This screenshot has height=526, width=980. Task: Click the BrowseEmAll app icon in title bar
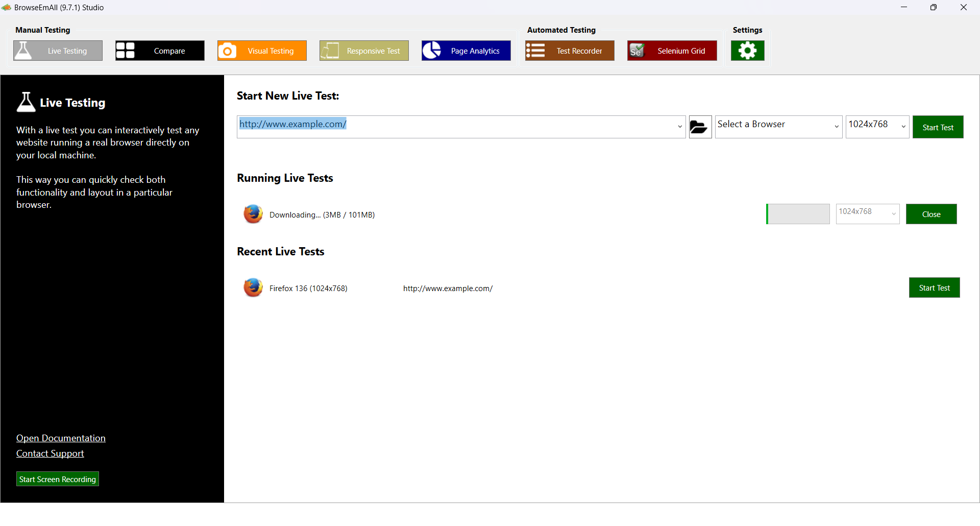click(x=6, y=7)
